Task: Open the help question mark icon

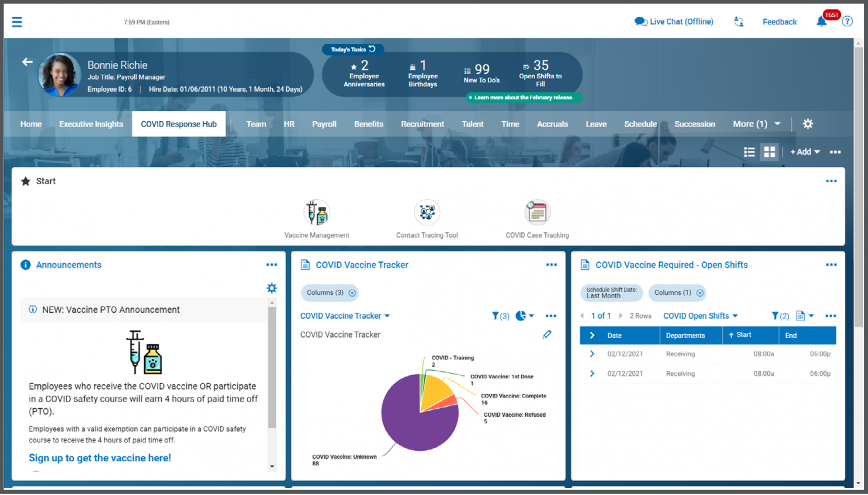Action: [848, 21]
